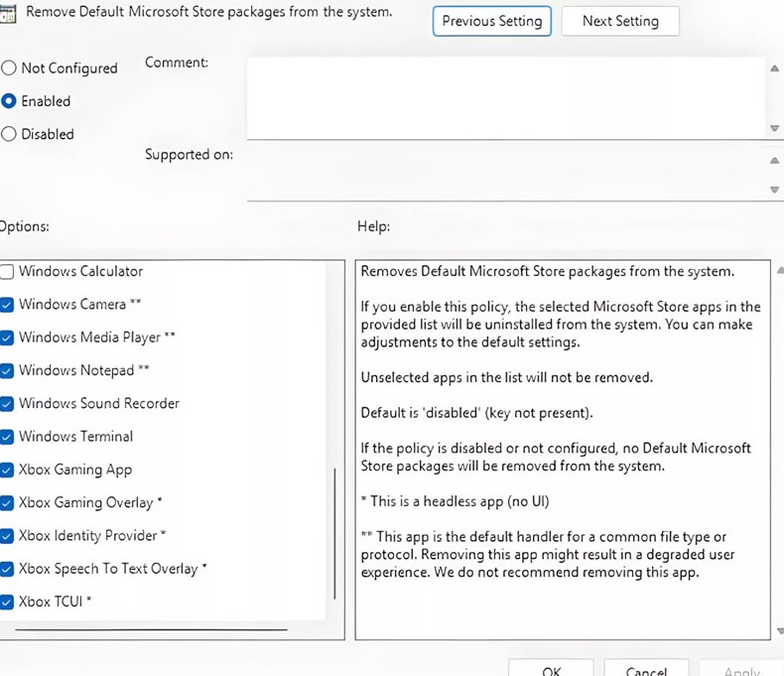The image size is (784, 676).
Task: Click the Options list vertical scrollbar thumb
Action: [334, 533]
